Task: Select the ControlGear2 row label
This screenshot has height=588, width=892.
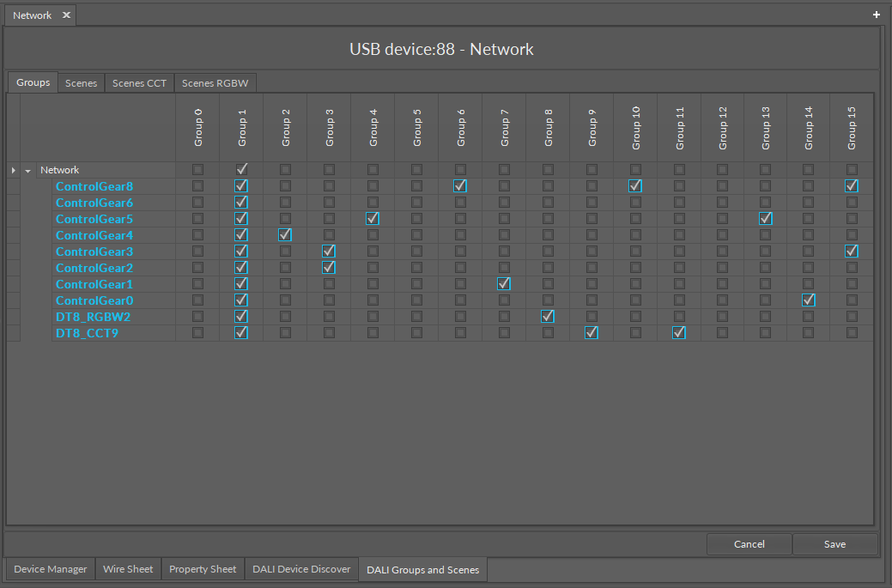Action: (94, 268)
